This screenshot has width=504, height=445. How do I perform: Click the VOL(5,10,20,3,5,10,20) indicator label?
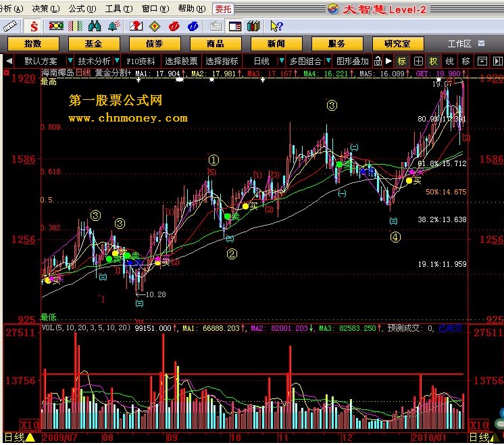86,328
